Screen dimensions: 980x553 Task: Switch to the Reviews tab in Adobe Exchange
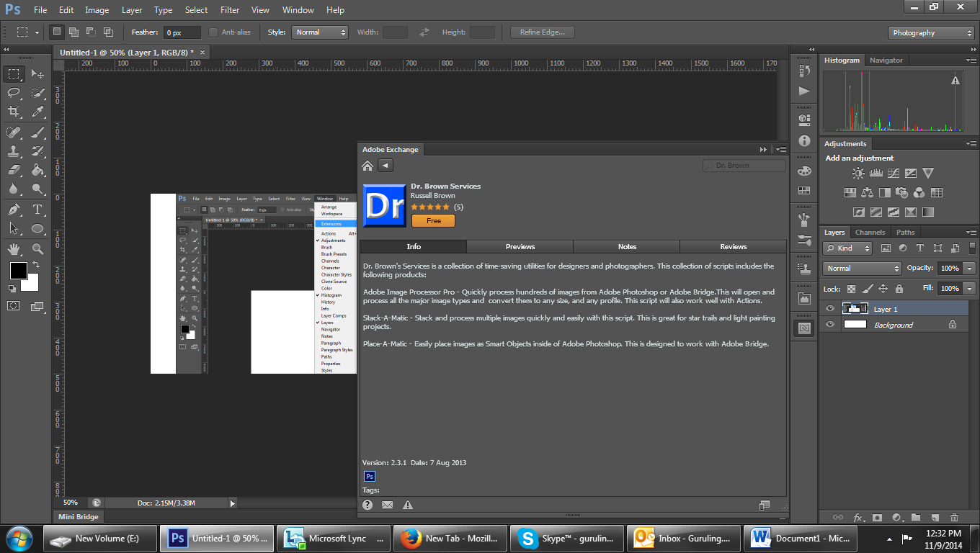point(733,246)
